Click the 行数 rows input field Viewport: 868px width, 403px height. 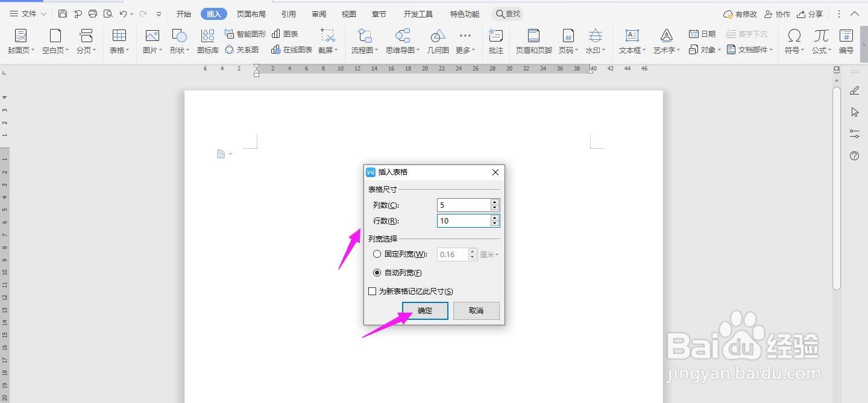(464, 221)
